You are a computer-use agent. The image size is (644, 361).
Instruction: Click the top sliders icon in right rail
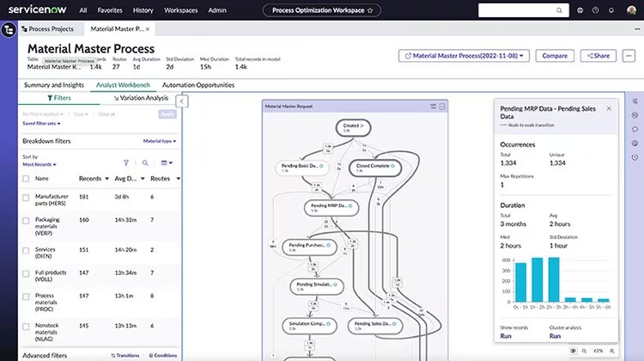tap(635, 101)
